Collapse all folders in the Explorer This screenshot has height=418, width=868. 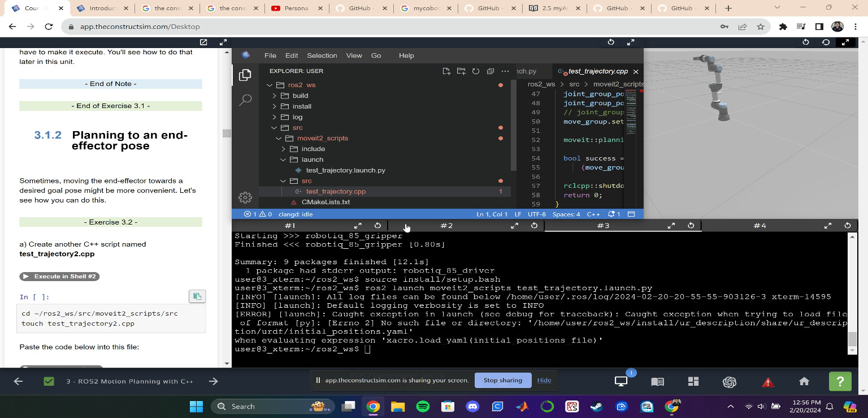(491, 71)
